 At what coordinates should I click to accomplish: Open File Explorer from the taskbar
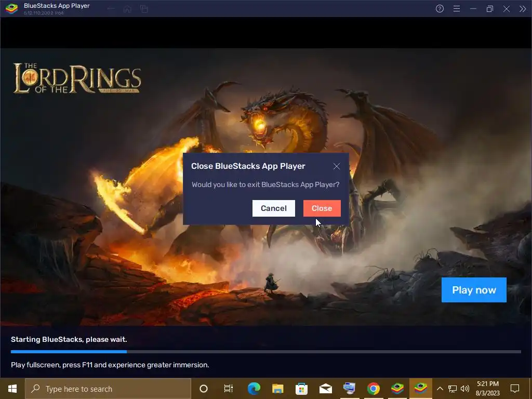(x=277, y=389)
